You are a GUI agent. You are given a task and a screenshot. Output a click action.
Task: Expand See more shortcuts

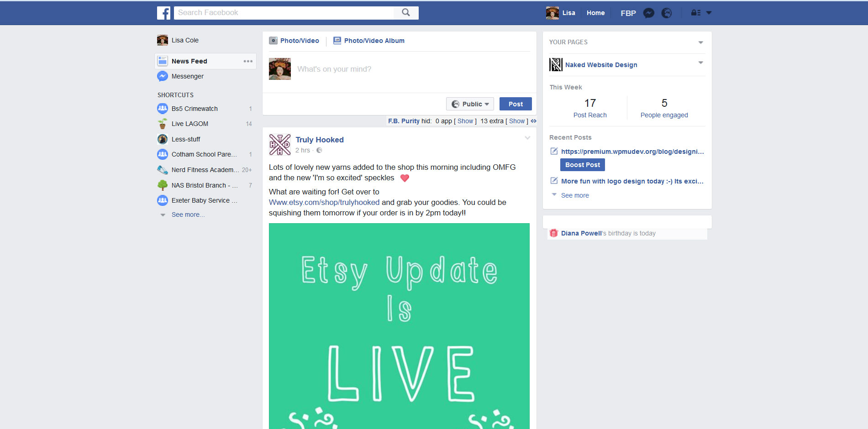click(188, 214)
